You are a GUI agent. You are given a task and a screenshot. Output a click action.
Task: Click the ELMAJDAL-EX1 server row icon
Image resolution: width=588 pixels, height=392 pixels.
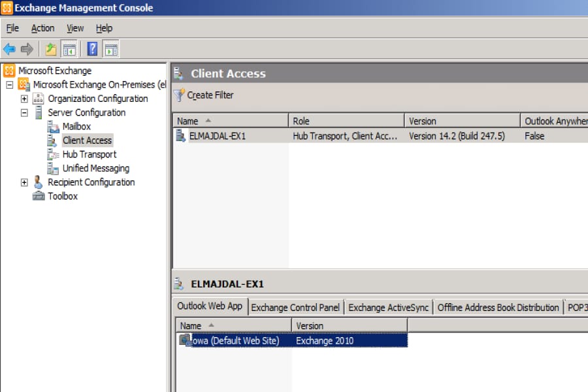(181, 136)
